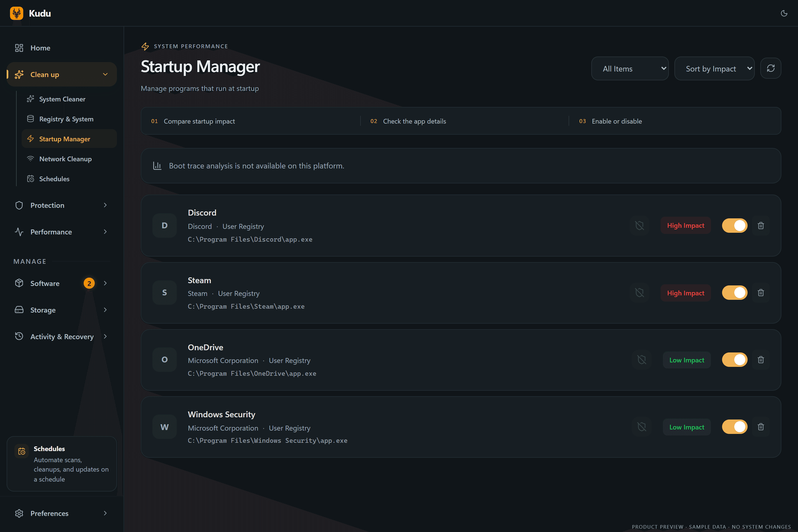Expand the Preferences menu
The image size is (798, 532).
pos(62,513)
